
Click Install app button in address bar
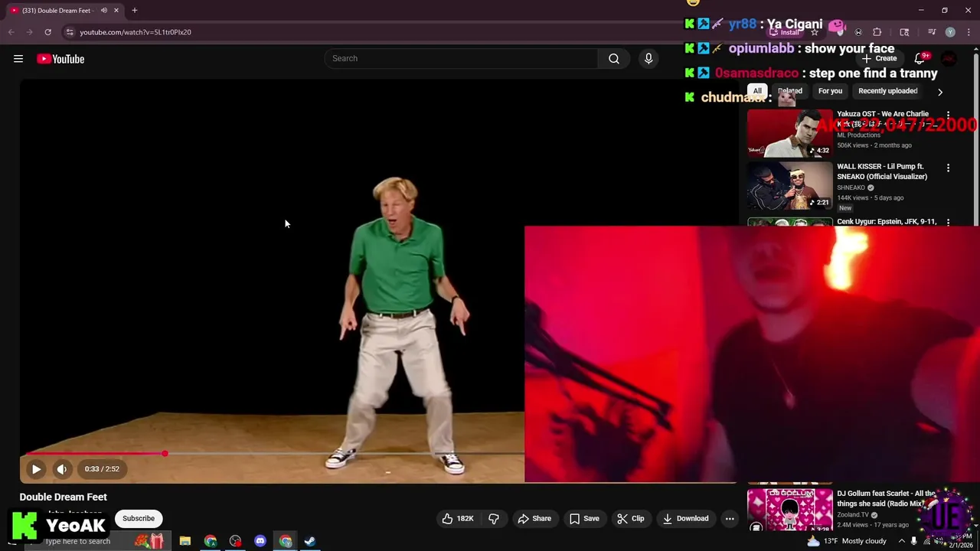point(785,32)
